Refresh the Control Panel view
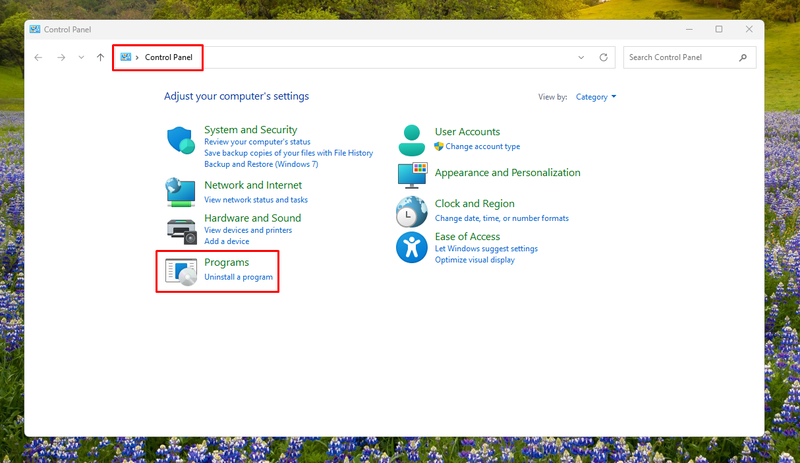Image resolution: width=800 pixels, height=463 pixels. click(x=604, y=57)
